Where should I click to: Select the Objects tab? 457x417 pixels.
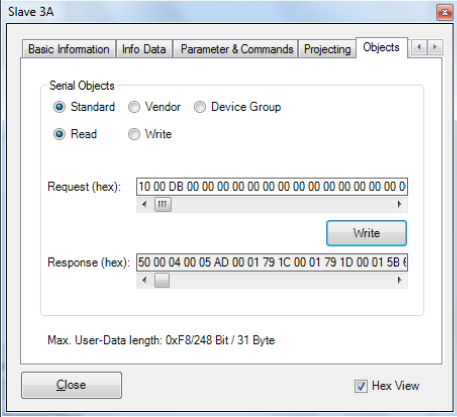click(x=381, y=47)
